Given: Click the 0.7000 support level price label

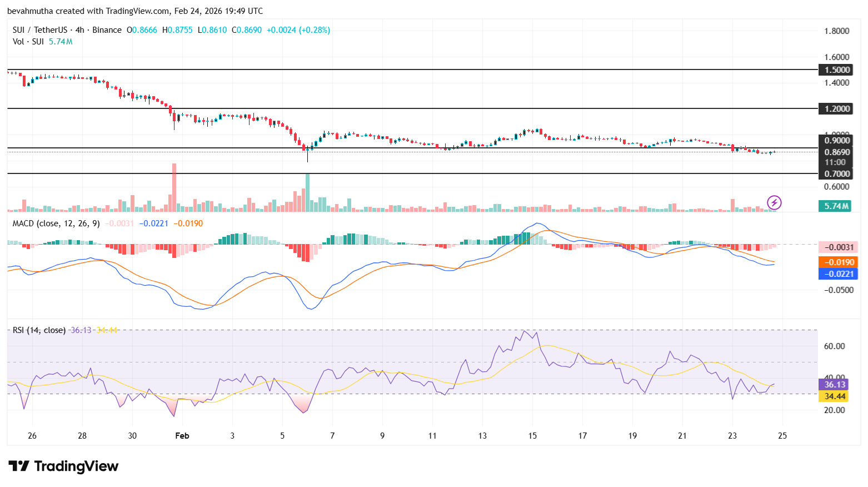Looking at the screenshot, I should [836, 173].
